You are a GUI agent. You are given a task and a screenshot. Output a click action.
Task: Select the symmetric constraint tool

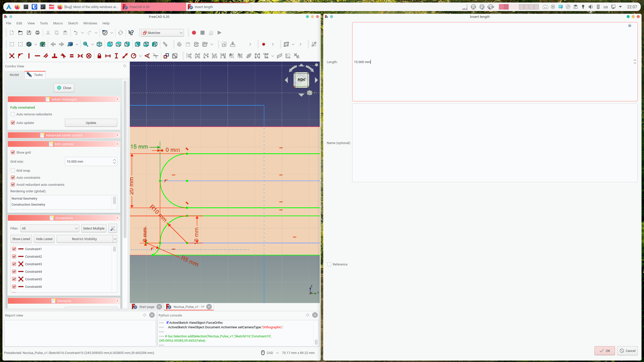tap(80, 56)
